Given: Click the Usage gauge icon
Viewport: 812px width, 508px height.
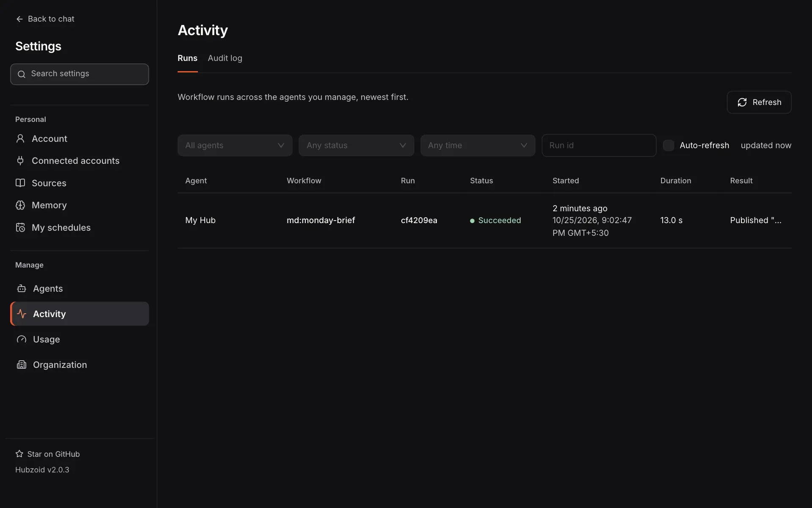Looking at the screenshot, I should [22, 339].
